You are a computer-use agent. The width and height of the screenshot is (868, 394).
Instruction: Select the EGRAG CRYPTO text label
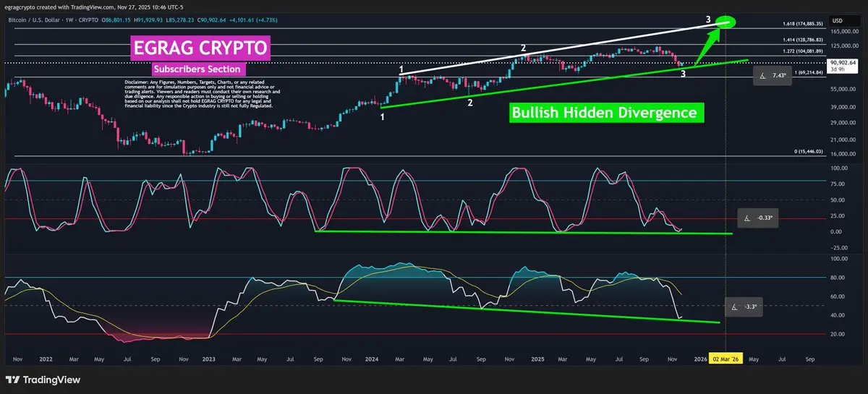[x=200, y=49]
